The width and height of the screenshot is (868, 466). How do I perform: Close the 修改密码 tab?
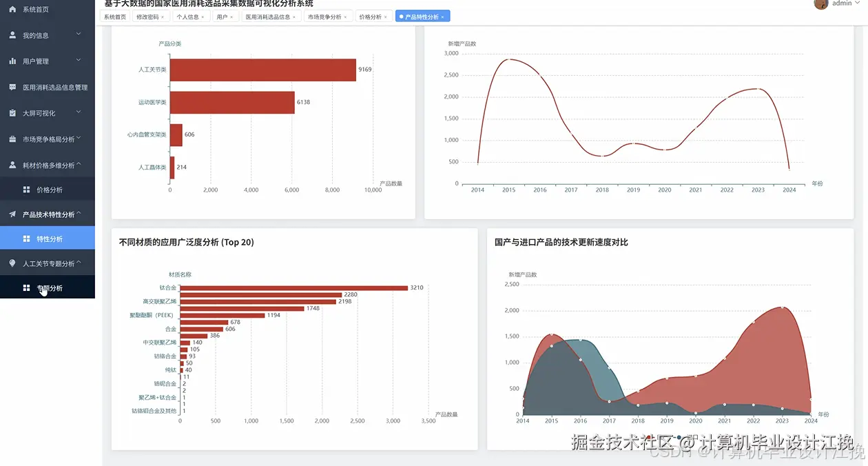pyautogui.click(x=163, y=17)
